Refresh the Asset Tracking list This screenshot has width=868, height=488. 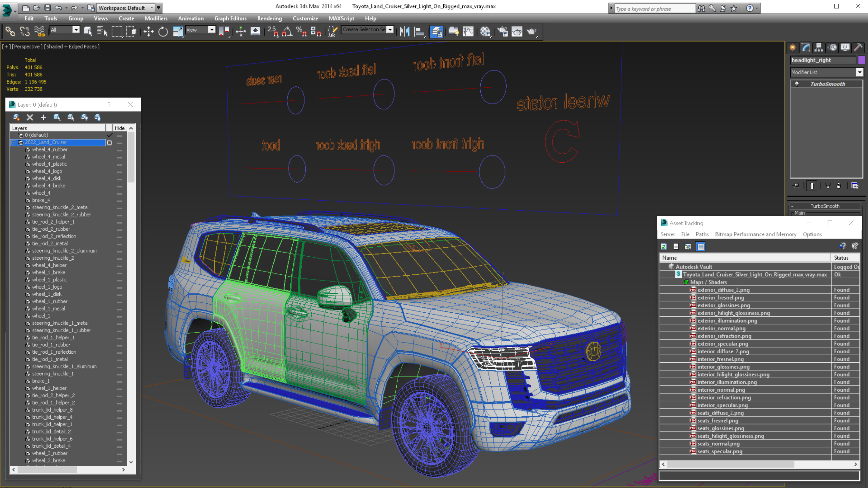point(664,247)
